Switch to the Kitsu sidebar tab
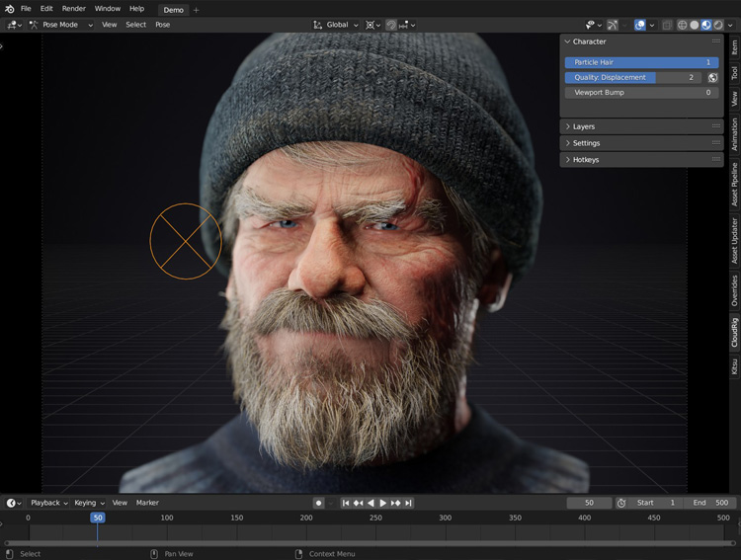 (x=734, y=366)
